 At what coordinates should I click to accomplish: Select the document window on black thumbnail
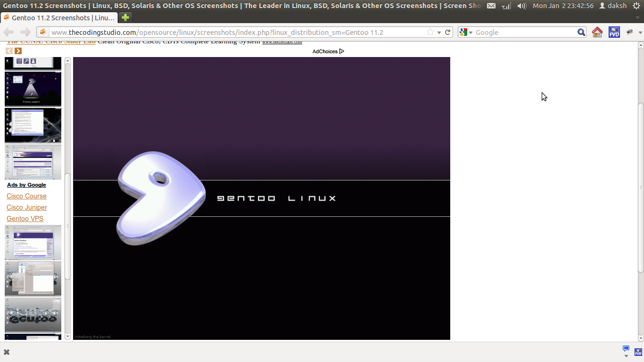[33, 125]
